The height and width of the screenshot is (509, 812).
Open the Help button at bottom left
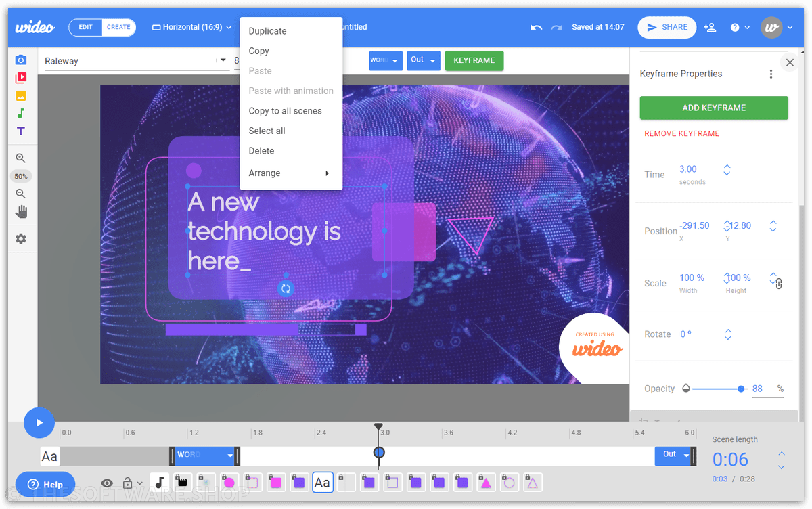[45, 485]
